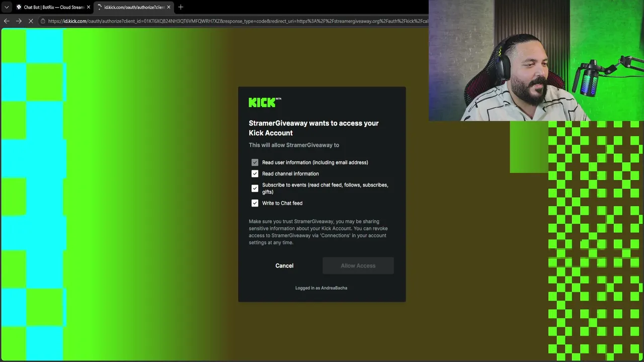Stop loading the current page

click(x=31, y=21)
